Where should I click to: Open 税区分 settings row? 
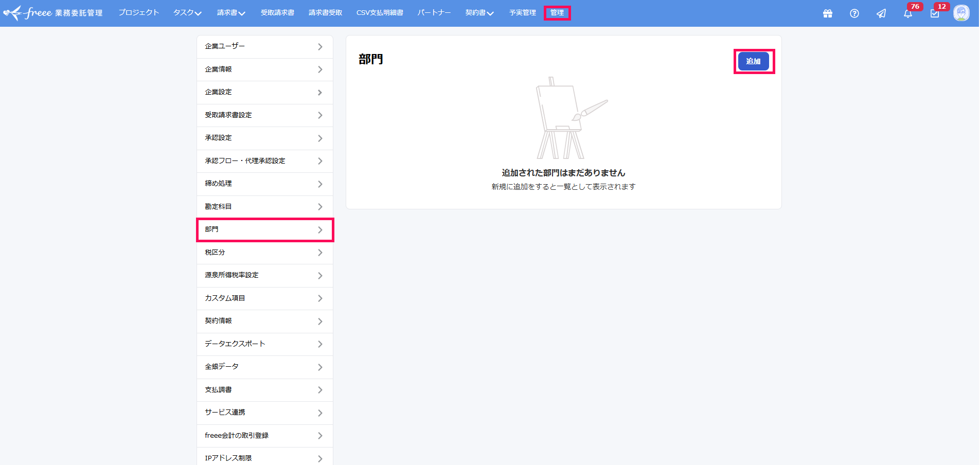pos(265,253)
